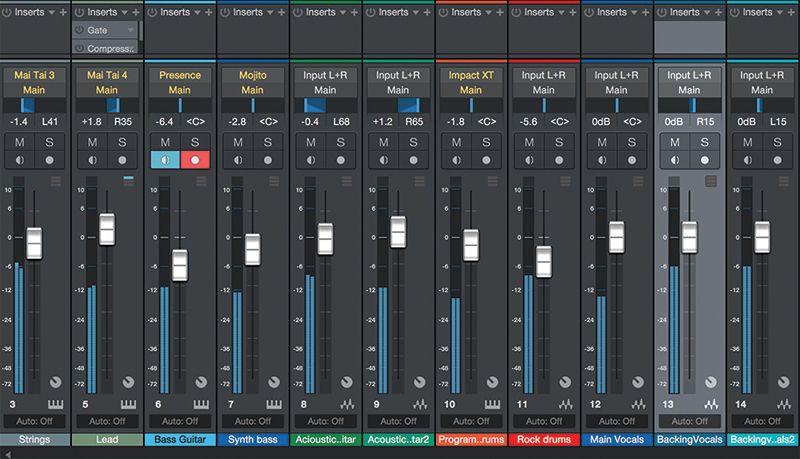800x459 pixels.
Task: Toggle the Inserts power icon on Lead channel
Action: pos(80,12)
